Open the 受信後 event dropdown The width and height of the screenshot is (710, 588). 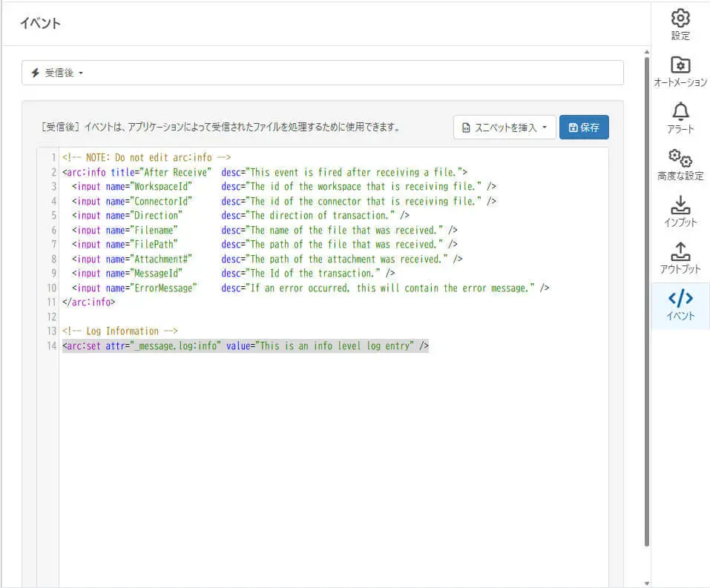coord(323,73)
